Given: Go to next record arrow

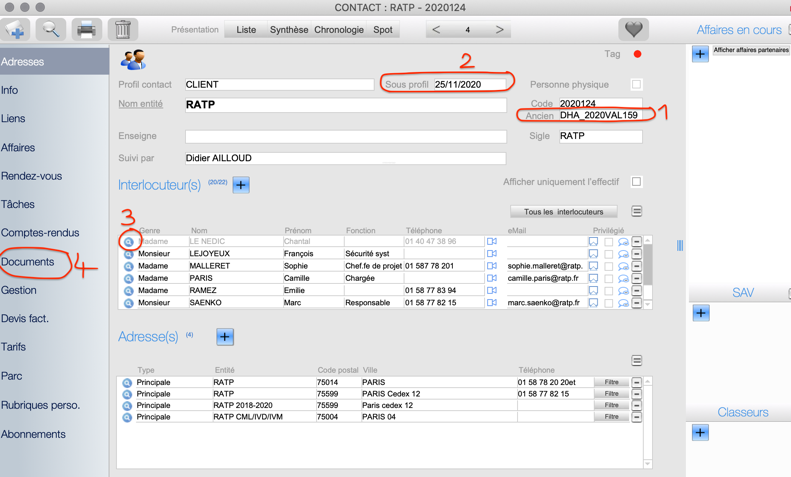Looking at the screenshot, I should (500, 30).
